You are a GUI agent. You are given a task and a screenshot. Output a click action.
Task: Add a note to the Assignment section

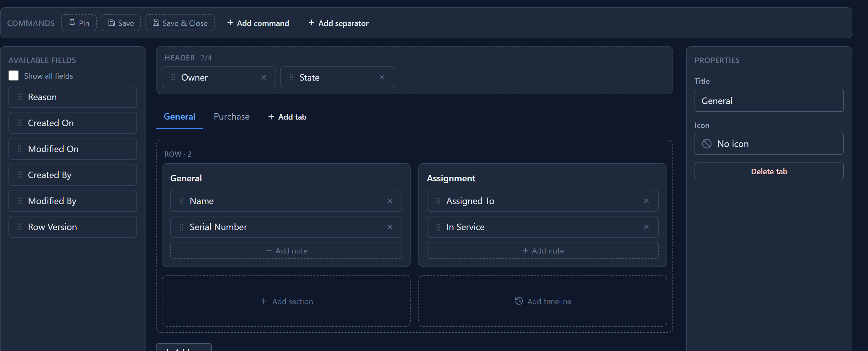click(x=542, y=251)
